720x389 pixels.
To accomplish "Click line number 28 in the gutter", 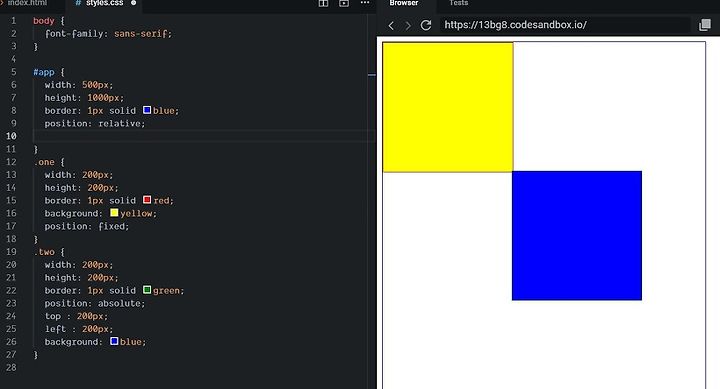I will pyautogui.click(x=11, y=367).
